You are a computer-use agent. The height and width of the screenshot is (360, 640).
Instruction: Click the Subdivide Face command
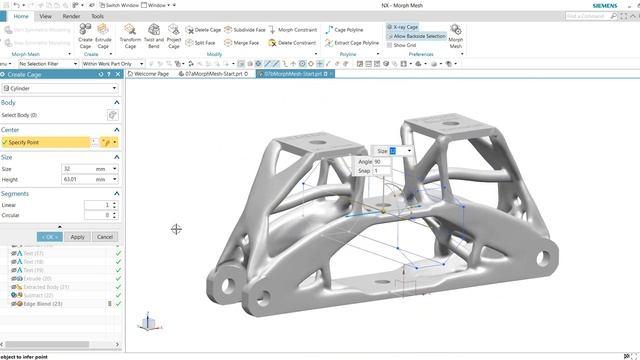(x=245, y=30)
